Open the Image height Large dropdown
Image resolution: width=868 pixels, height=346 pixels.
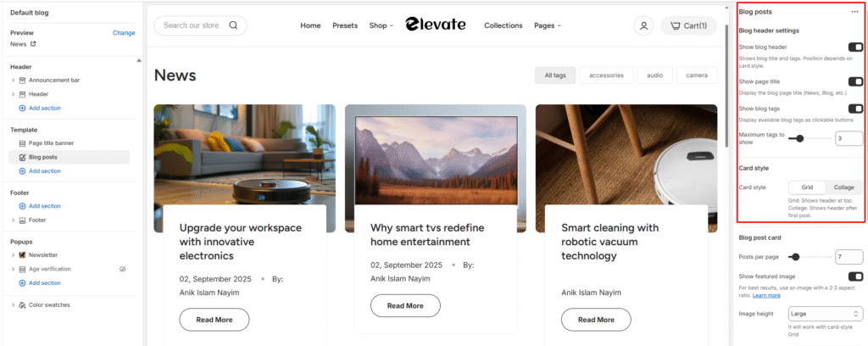pyautogui.click(x=826, y=314)
